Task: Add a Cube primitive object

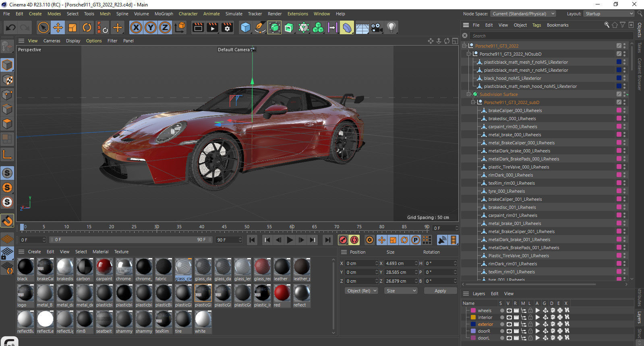Action: pos(245,27)
